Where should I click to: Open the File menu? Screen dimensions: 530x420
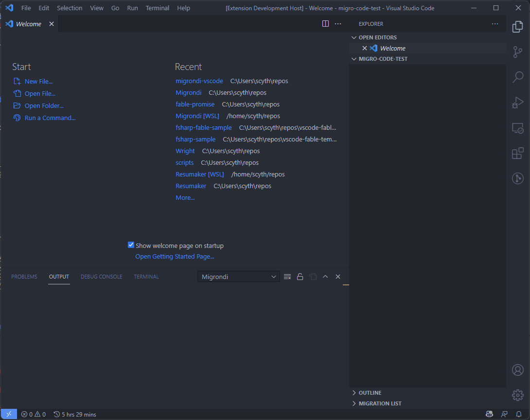pyautogui.click(x=26, y=8)
